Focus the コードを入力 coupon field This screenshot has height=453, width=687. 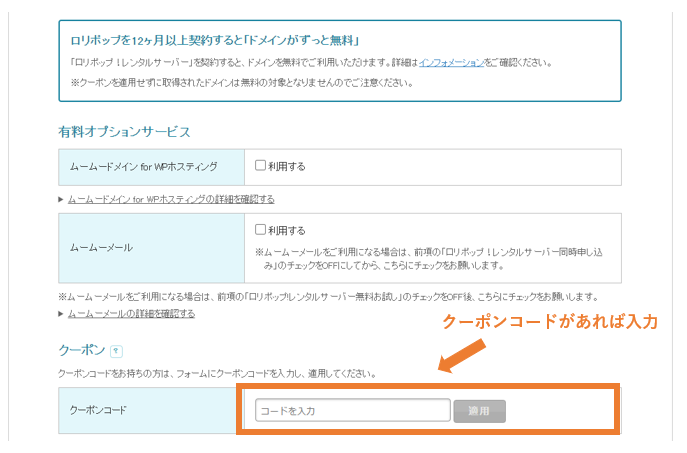[352, 411]
